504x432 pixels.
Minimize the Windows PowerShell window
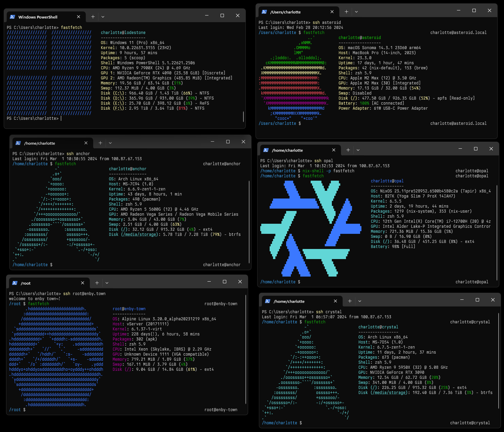207,15
